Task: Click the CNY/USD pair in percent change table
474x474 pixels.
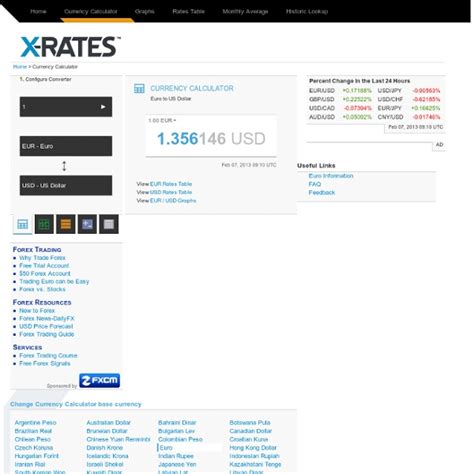Action: (x=390, y=117)
